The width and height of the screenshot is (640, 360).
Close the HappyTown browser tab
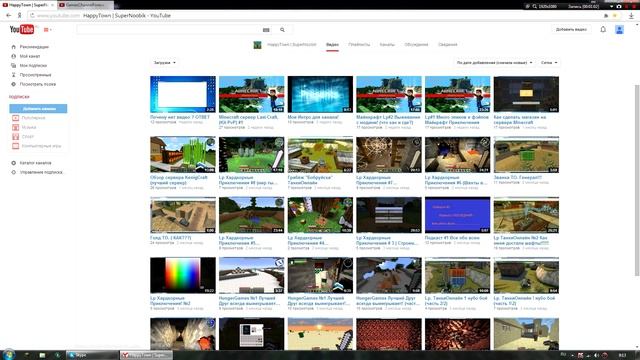click(53, 5)
